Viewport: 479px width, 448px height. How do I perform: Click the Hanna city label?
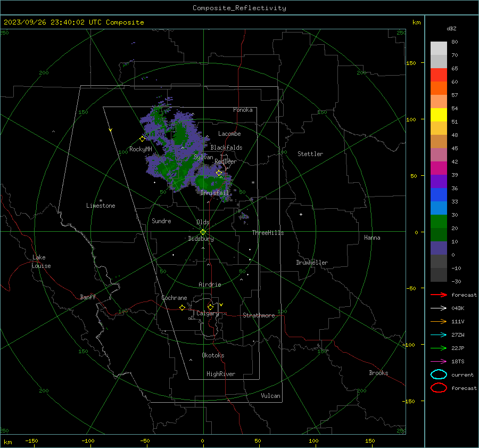coord(372,238)
